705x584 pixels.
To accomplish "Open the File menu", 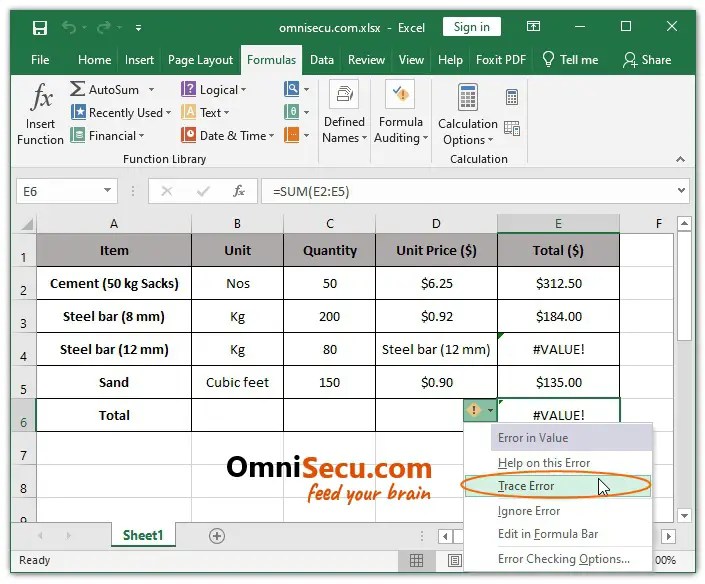I will [x=40, y=60].
